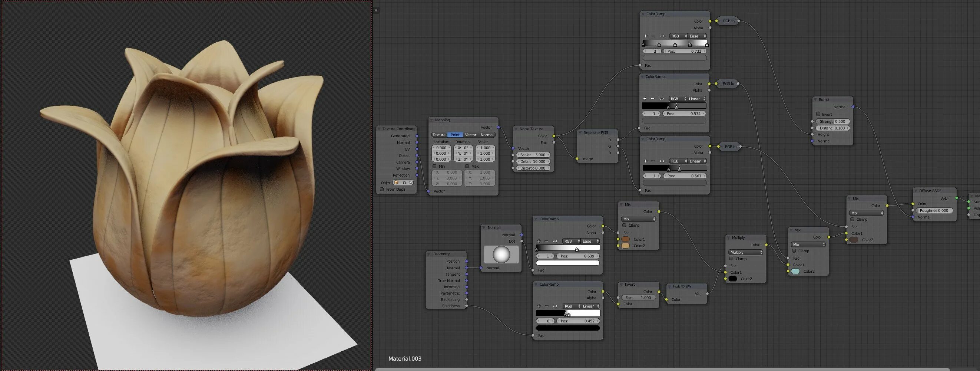The width and height of the screenshot is (980, 371).
Task: Toggle From Dupli in Texture Coordinate
Action: tap(382, 189)
